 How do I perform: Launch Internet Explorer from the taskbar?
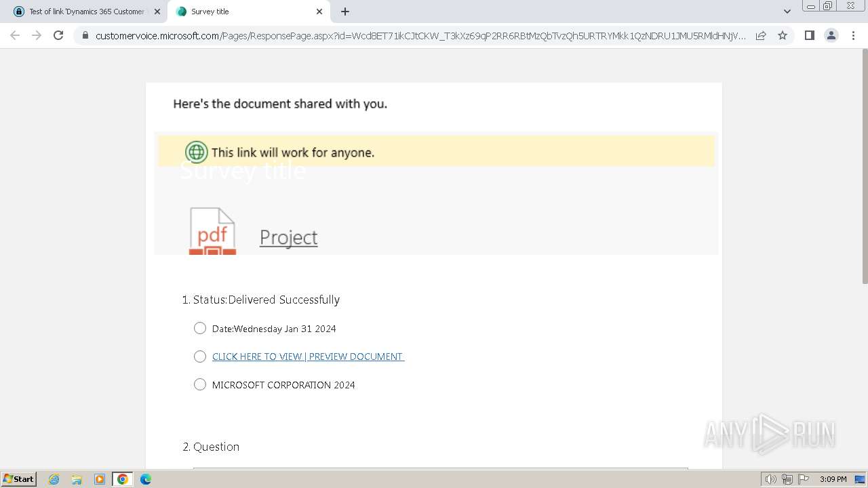pyautogui.click(x=54, y=479)
